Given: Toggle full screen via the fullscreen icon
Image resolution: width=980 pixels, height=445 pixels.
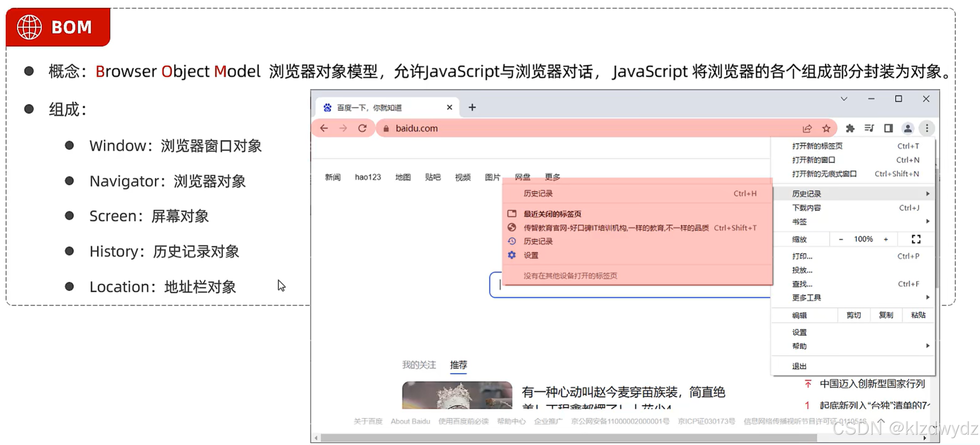Looking at the screenshot, I should [x=915, y=239].
